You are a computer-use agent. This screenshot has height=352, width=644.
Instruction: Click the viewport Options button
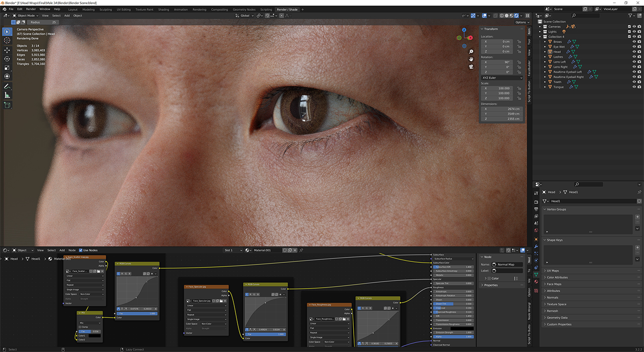521,22
